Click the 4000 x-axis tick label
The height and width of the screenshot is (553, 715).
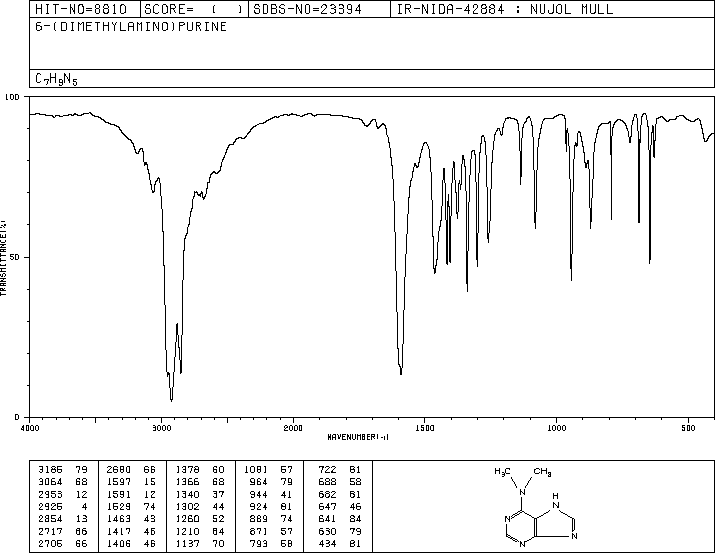30,428
